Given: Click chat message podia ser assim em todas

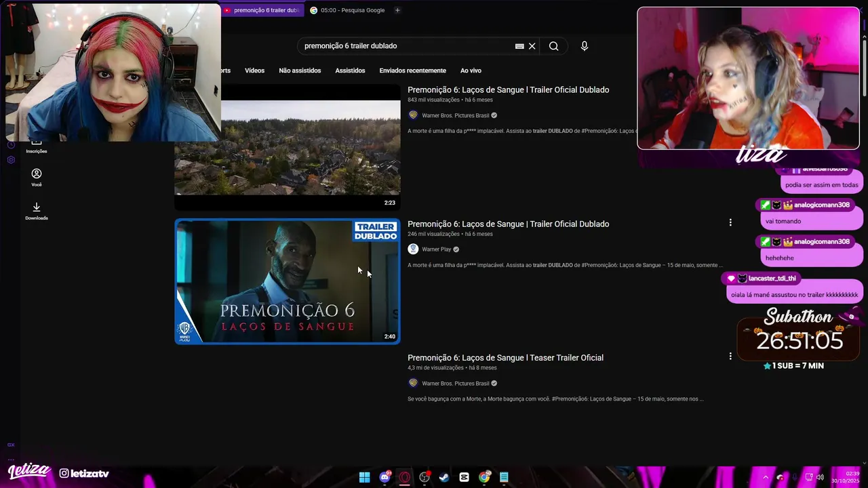Looking at the screenshot, I should coord(822,184).
